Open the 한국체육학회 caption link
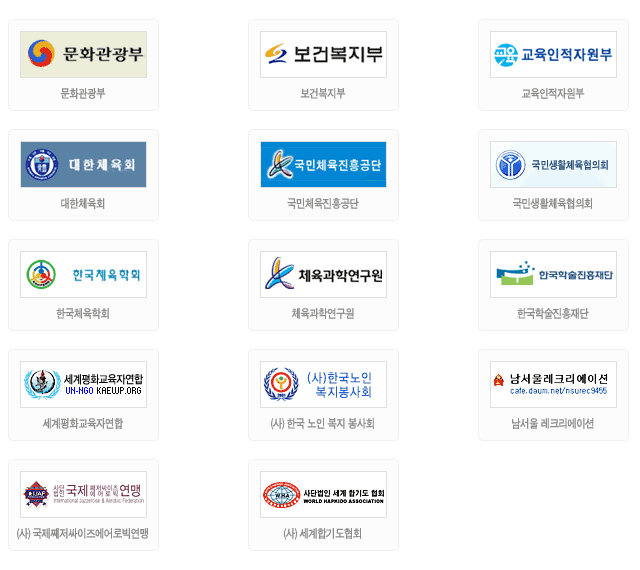The height and width of the screenshot is (570, 640). [x=83, y=314]
